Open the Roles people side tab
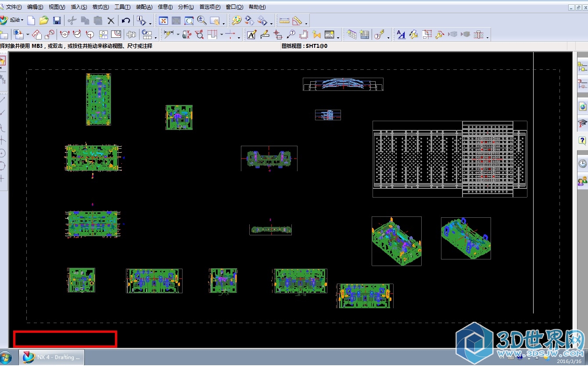 pyautogui.click(x=582, y=180)
